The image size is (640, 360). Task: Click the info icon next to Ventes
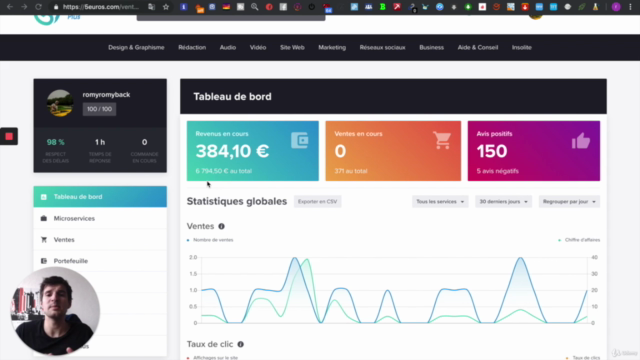(x=221, y=226)
